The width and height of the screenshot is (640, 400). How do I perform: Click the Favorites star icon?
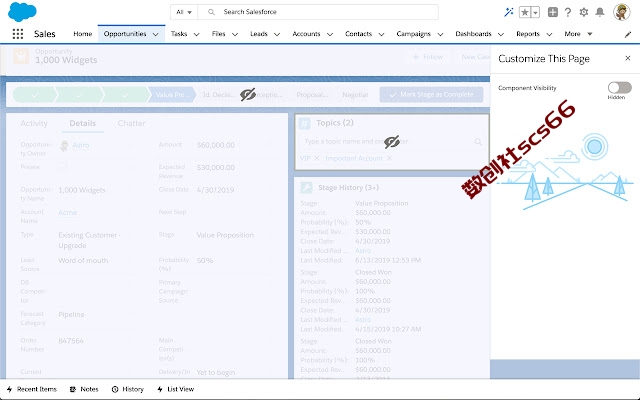click(x=524, y=12)
